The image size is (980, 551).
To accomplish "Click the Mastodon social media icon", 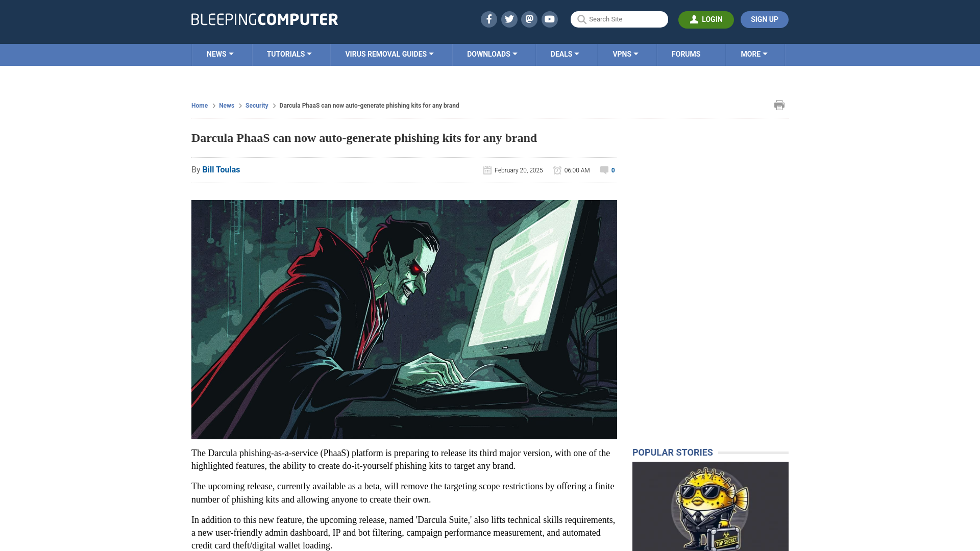I will [529, 19].
